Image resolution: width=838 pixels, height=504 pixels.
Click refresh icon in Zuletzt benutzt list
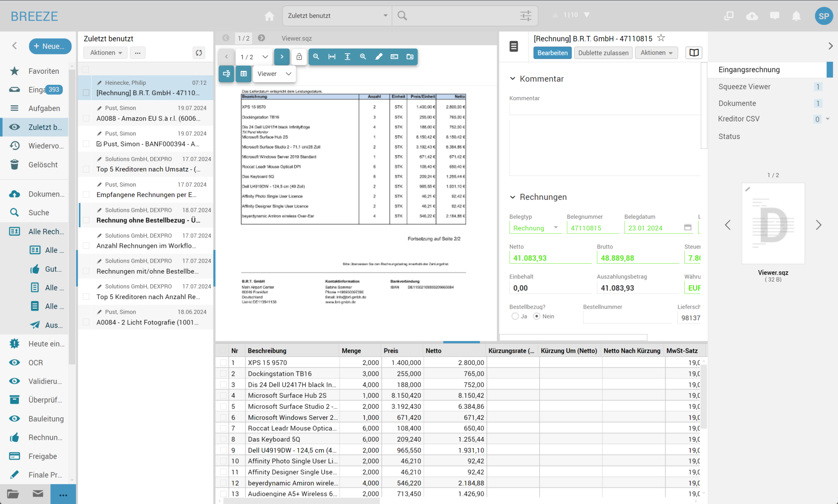[x=199, y=53]
